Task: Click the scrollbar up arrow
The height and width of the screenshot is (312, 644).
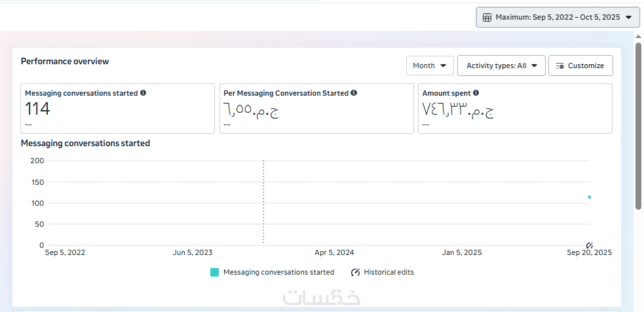Action: 638,37
